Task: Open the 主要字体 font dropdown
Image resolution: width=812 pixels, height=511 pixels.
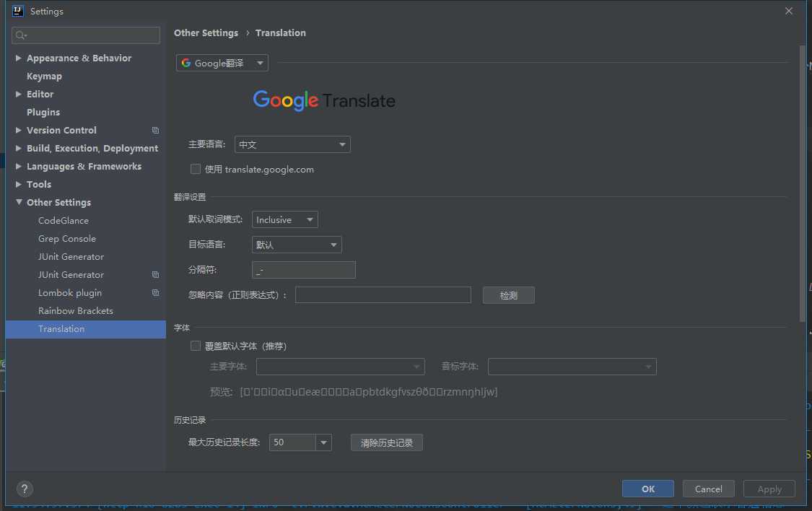Action: click(340, 367)
